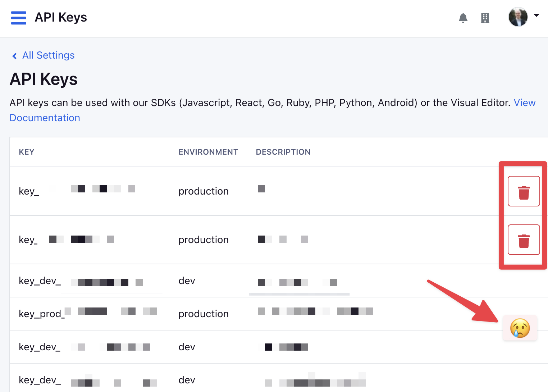This screenshot has width=548, height=392.
Task: Click the DESCRIPTION column header
Action: coord(283,152)
